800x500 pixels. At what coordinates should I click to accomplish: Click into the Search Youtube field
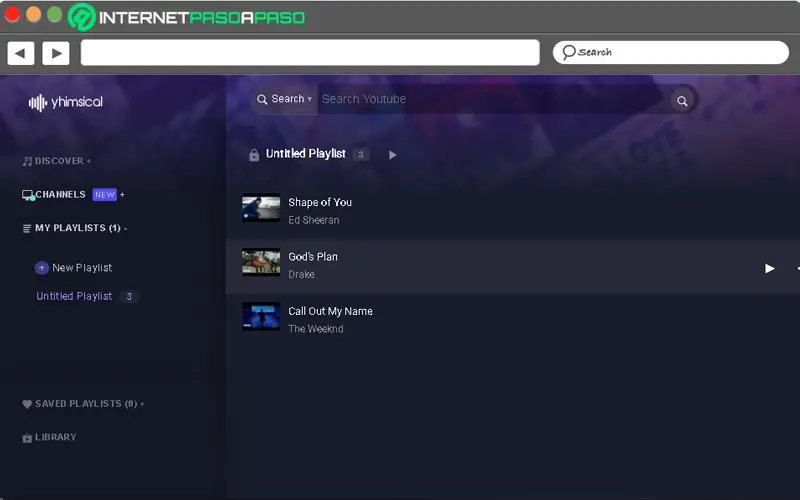tap(493, 99)
